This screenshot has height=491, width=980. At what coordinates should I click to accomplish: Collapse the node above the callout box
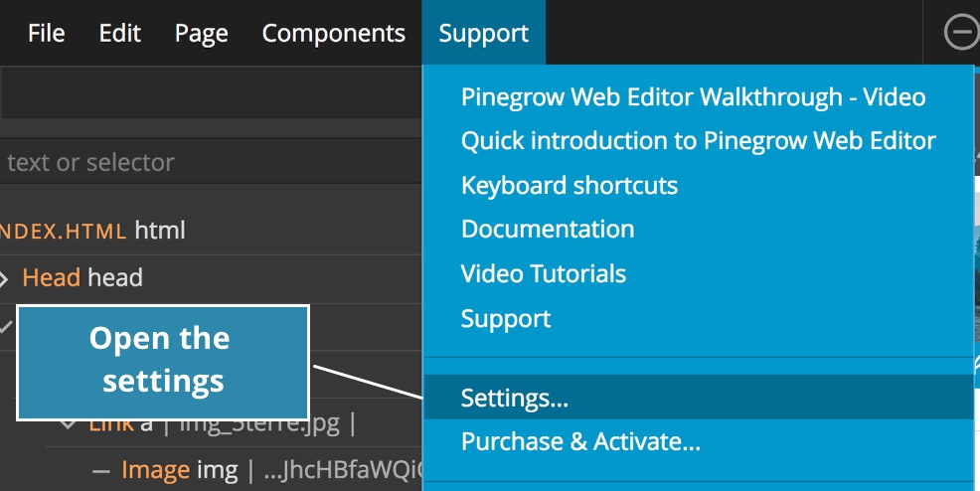tap(5, 325)
